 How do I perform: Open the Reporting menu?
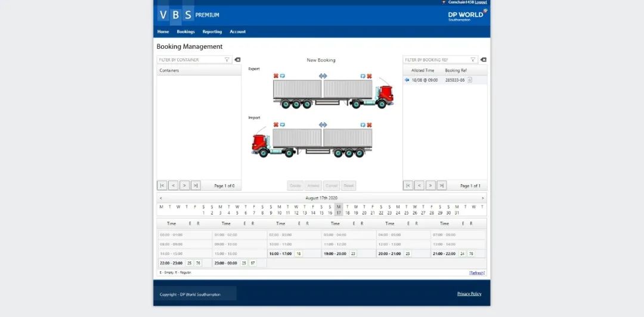point(212,32)
